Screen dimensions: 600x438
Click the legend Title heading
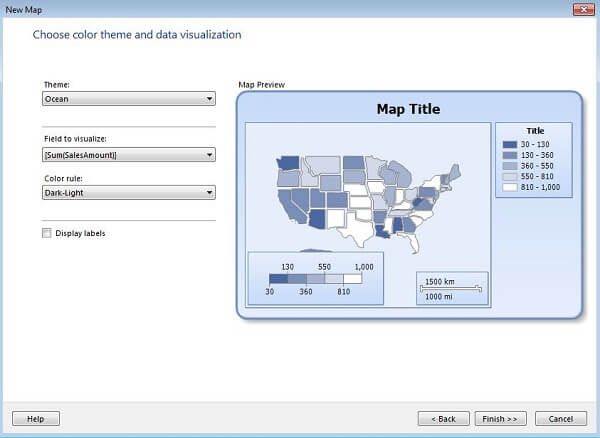point(535,131)
